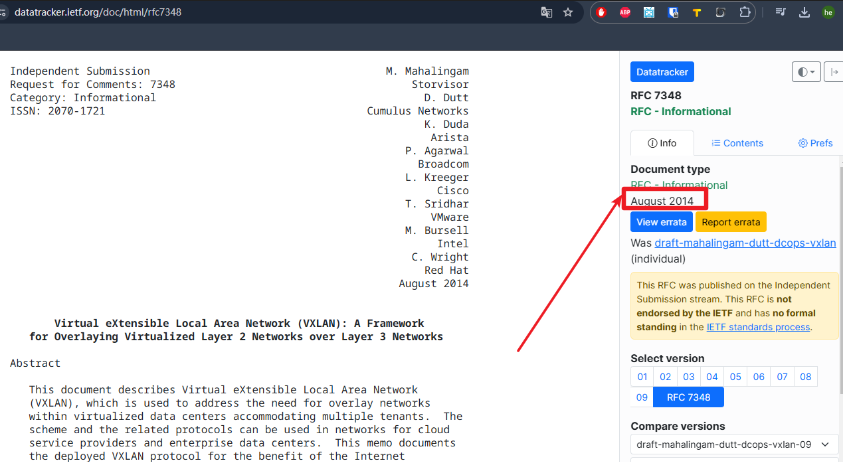Select version 03
This screenshot has width=843, height=462.
pyautogui.click(x=689, y=376)
